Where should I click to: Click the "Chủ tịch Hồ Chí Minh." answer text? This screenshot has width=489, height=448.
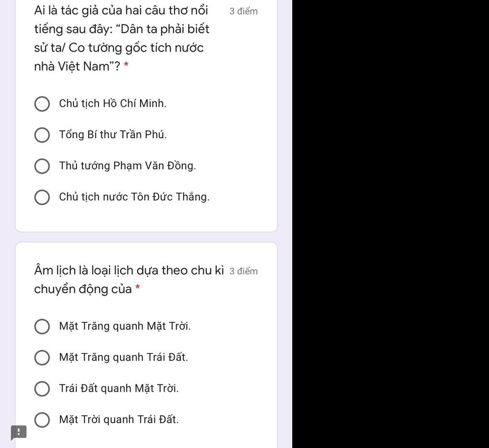[x=113, y=104]
